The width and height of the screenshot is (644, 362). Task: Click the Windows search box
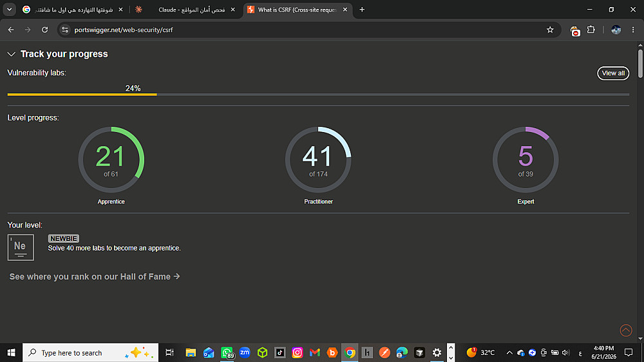(90, 352)
